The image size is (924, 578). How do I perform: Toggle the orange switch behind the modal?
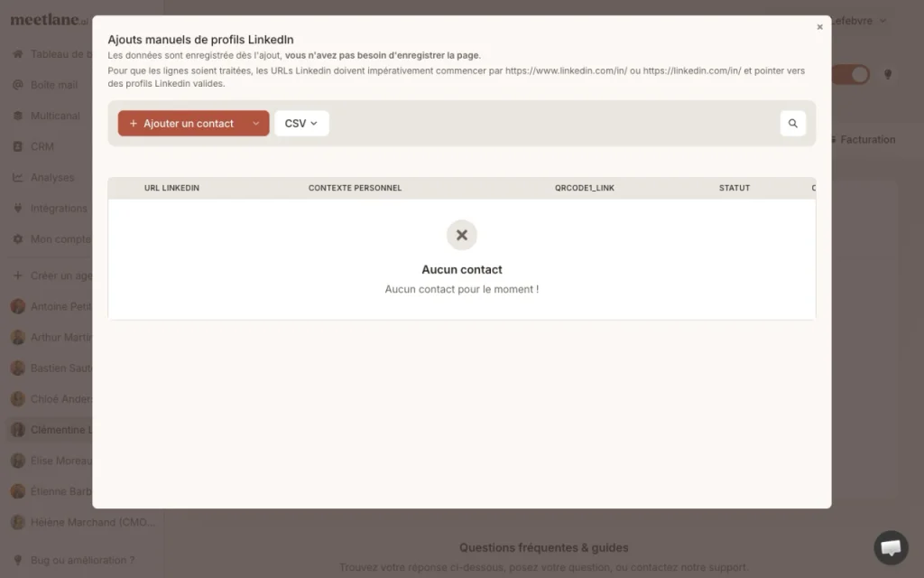(851, 74)
